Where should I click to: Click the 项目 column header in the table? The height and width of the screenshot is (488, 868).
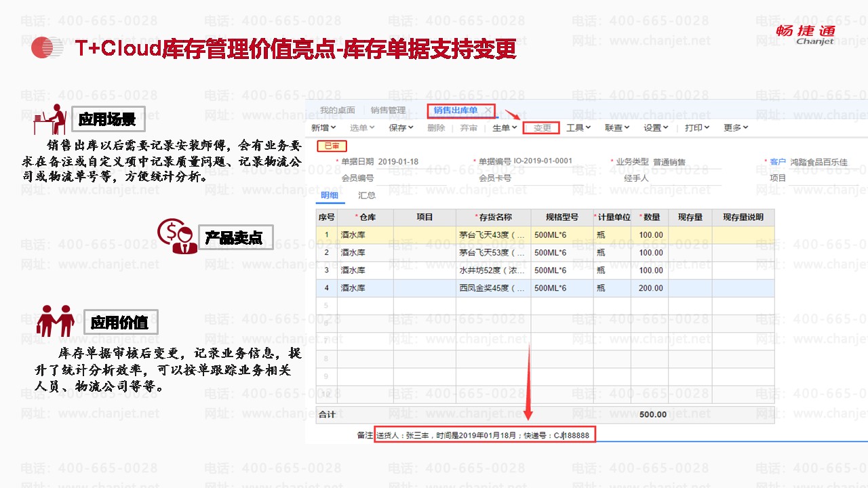pos(425,218)
